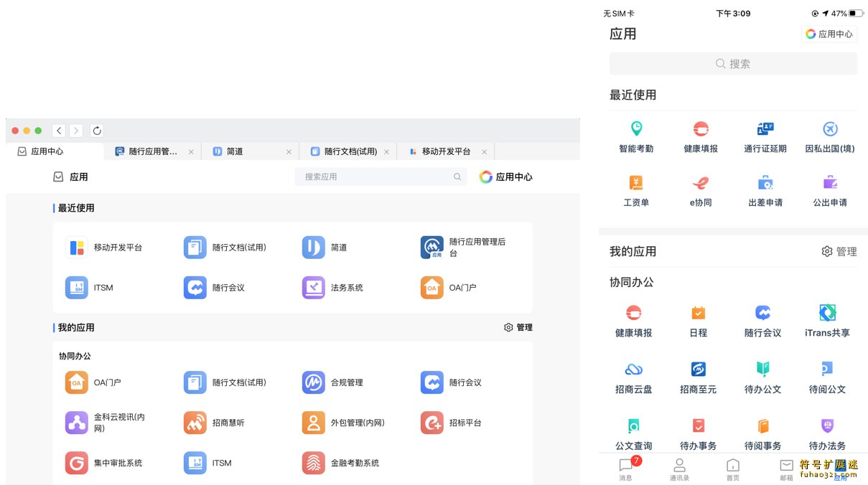Close the 简道 browser tab

tap(289, 152)
